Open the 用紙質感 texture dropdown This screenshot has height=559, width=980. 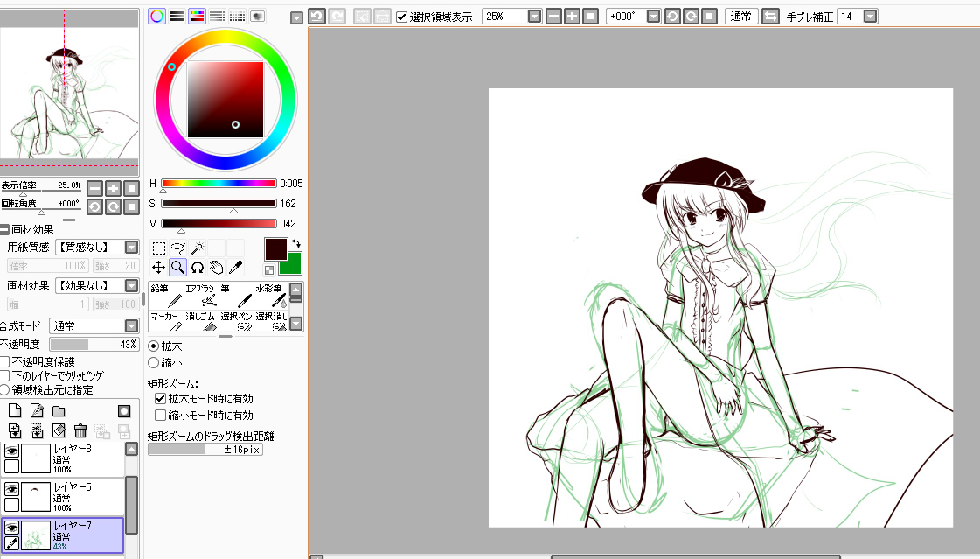pos(131,248)
